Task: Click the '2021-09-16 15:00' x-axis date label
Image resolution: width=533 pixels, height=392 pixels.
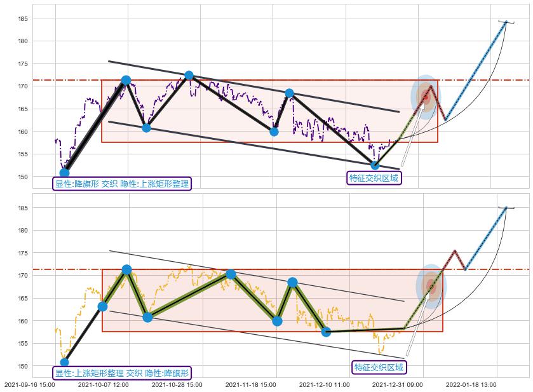Action: 30,384
